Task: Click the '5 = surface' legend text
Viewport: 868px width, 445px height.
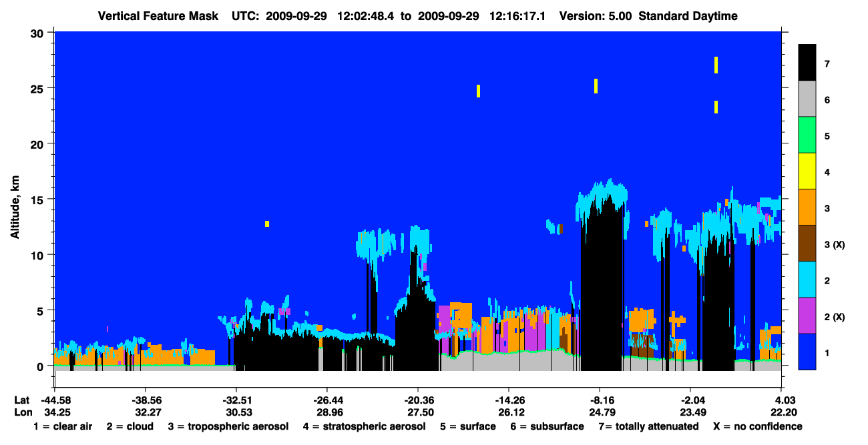Action: (468, 426)
